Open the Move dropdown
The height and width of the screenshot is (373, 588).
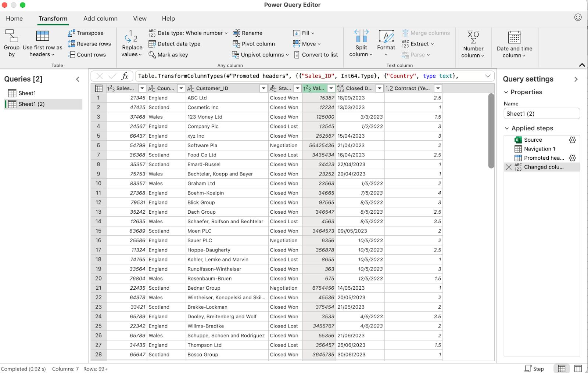point(307,44)
